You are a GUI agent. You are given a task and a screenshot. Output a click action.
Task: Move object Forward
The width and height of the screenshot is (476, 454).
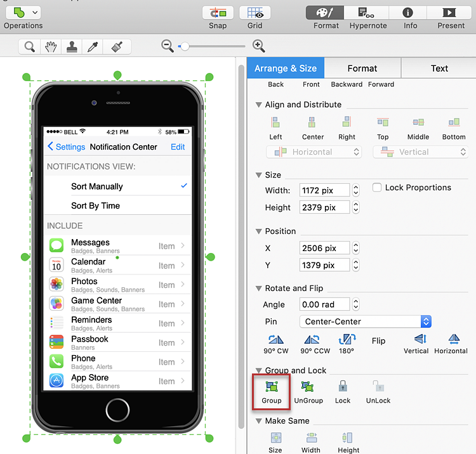381,84
